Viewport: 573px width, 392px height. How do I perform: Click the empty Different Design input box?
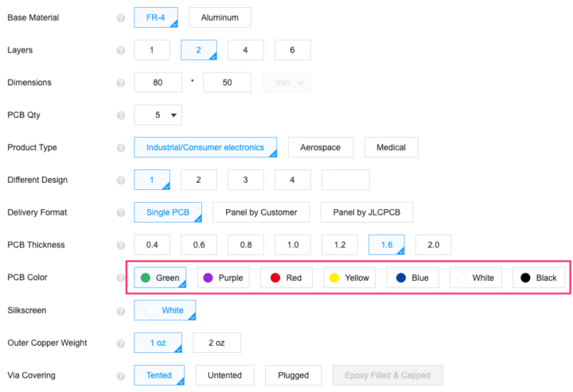click(345, 180)
